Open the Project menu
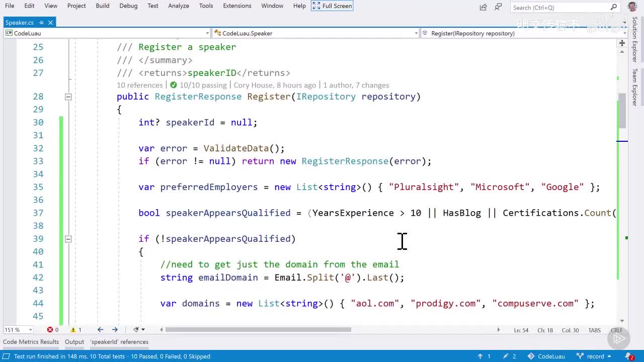The height and width of the screenshot is (362, 644). (x=76, y=6)
